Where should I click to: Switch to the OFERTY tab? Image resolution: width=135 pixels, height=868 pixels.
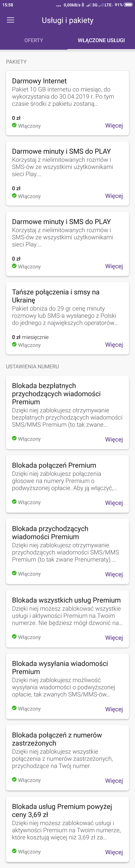click(x=34, y=40)
